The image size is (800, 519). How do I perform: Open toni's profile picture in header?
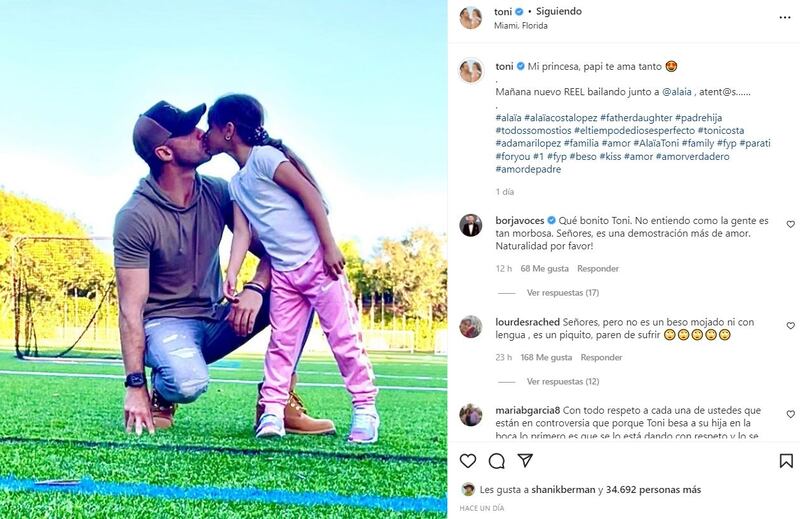[470, 18]
